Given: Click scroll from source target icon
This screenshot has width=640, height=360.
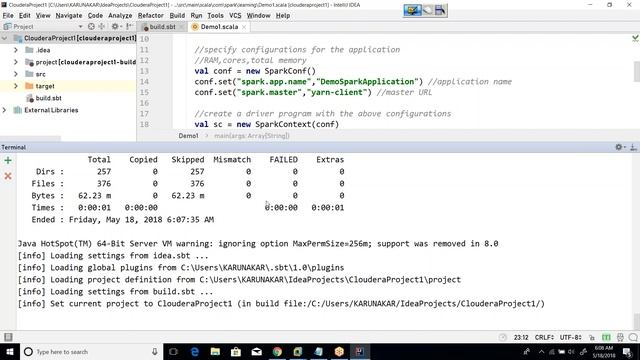Looking at the screenshot, I should tap(91, 27).
